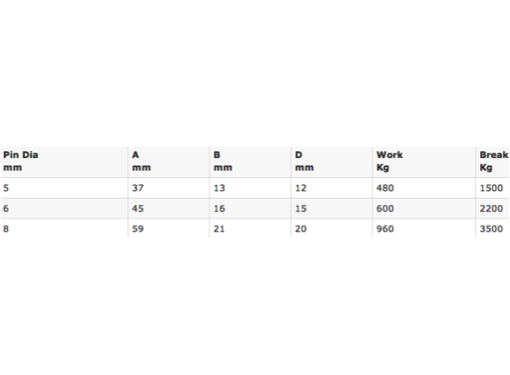Click the Pin Dia mm column header

click(x=21, y=161)
